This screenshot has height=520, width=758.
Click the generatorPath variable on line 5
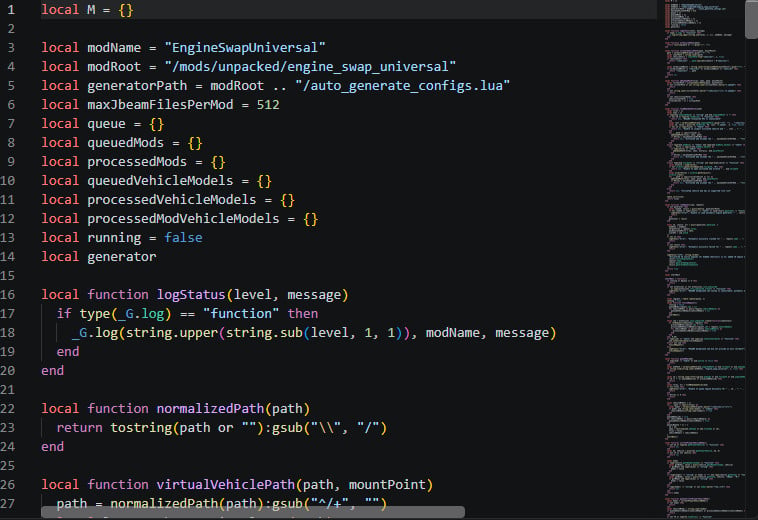(137, 86)
